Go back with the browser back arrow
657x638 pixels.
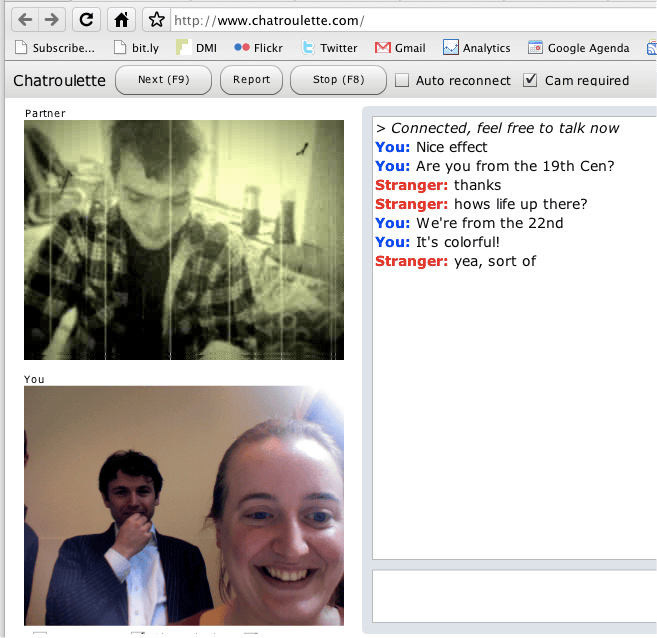[x=25, y=20]
